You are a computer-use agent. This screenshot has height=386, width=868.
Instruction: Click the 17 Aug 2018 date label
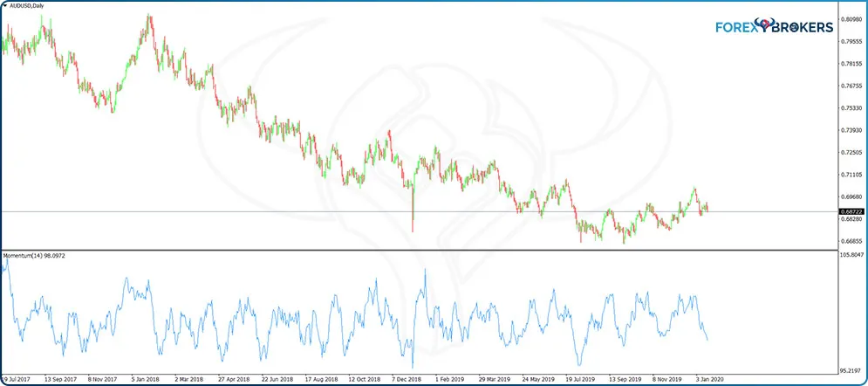click(320, 381)
